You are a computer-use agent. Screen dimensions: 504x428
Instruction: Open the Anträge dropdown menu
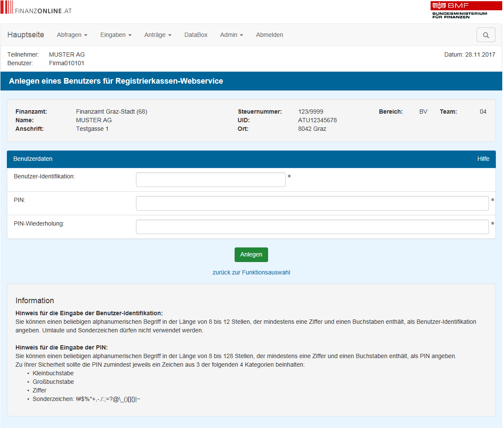[158, 35]
